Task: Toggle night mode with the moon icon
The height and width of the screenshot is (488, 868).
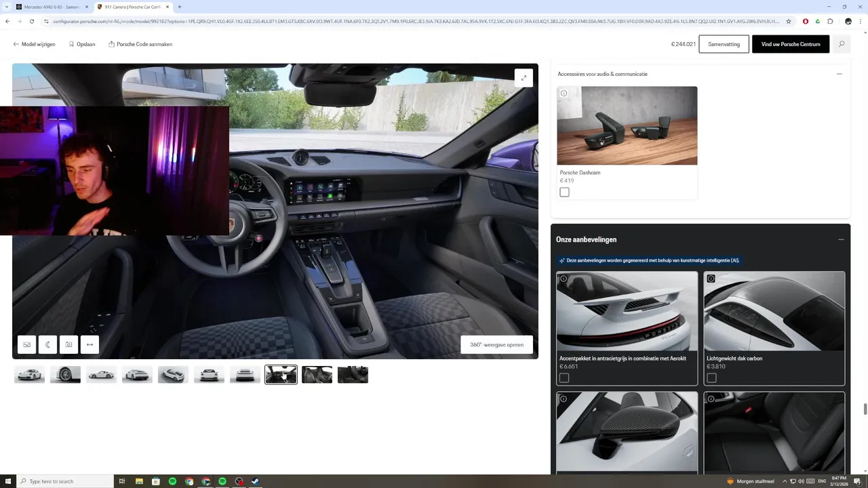Action: pos(47,344)
